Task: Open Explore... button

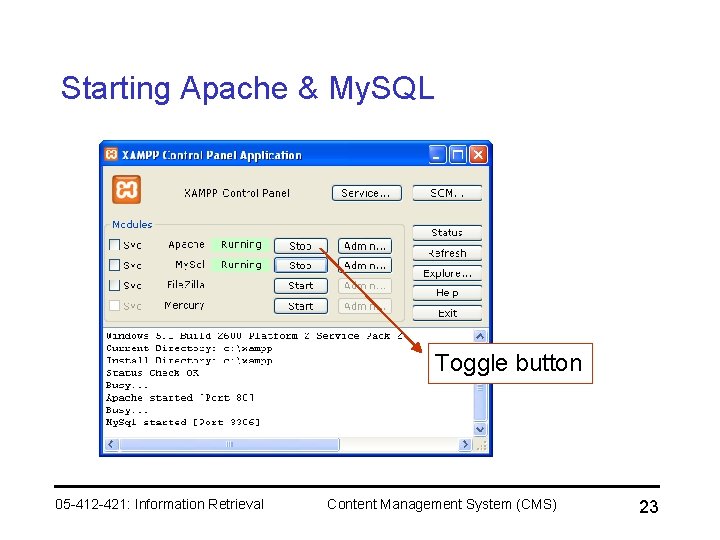Action: [447, 273]
